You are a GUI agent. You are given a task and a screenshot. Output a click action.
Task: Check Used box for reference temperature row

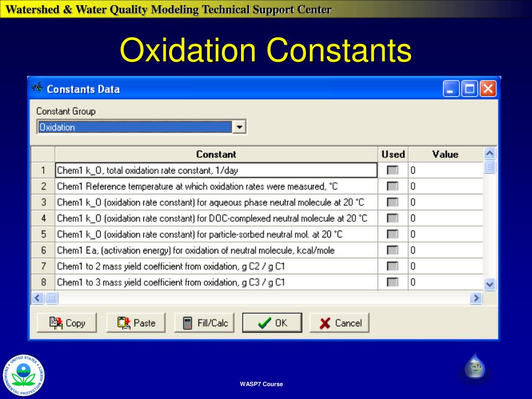click(393, 186)
